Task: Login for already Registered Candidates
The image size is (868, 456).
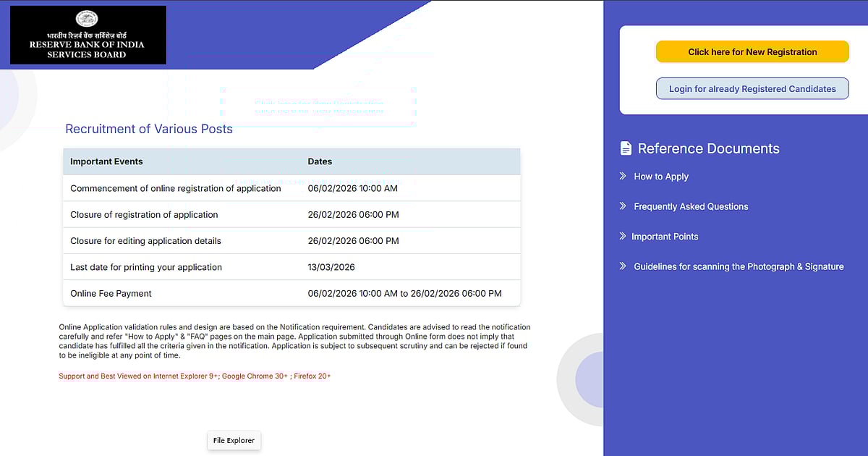Action: (752, 88)
